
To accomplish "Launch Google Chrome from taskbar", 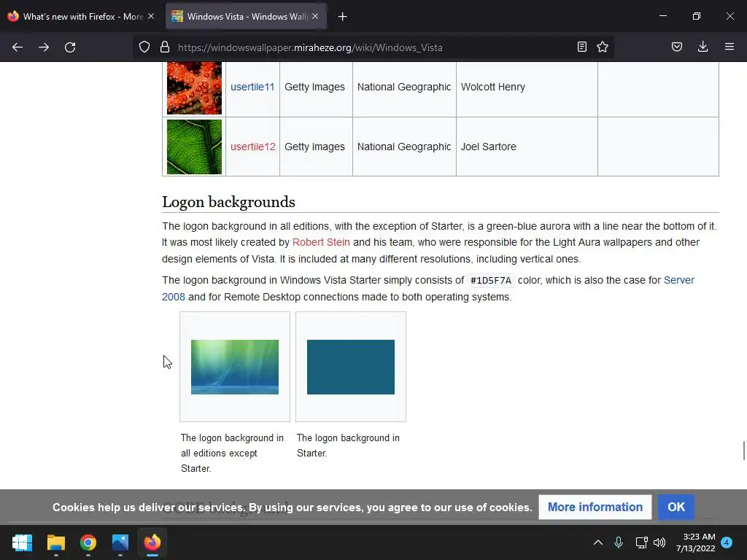I will tap(88, 542).
